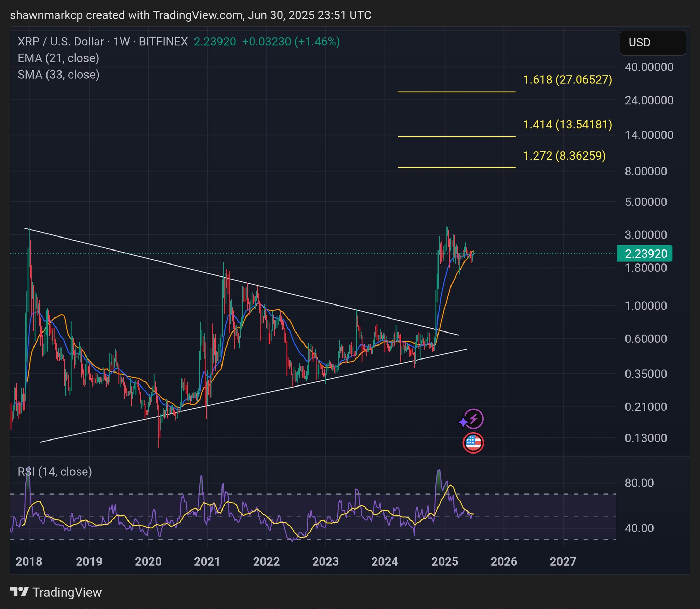Click the 2027 label on time axis
The image size is (700, 609).
click(x=563, y=561)
